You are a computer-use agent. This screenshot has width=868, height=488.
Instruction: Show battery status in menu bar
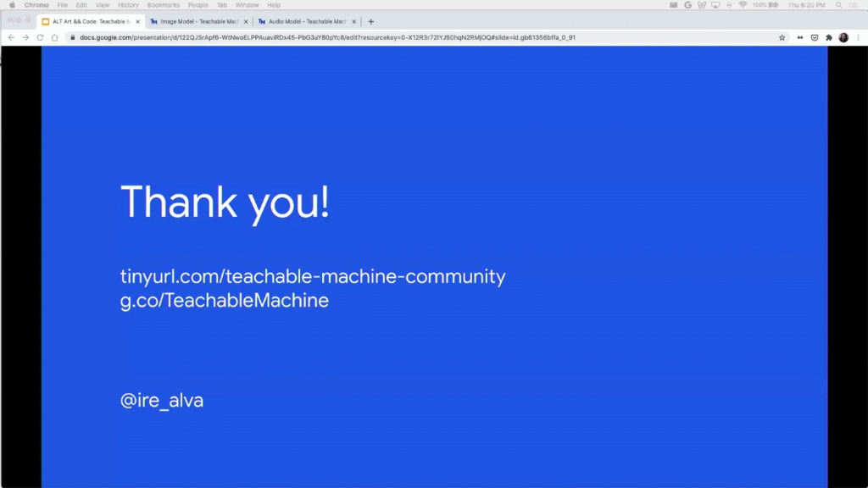pyautogui.click(x=765, y=5)
